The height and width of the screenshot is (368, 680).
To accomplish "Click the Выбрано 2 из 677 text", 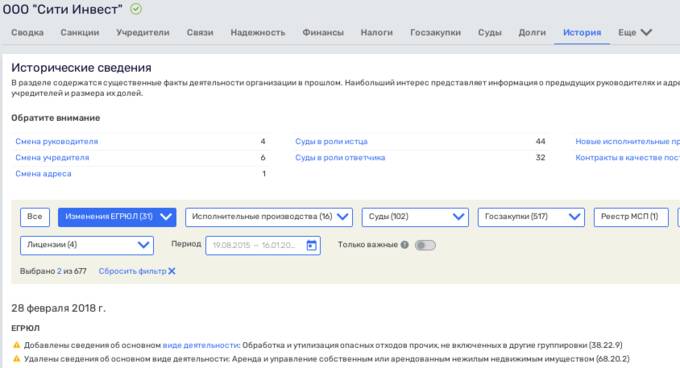I will [x=53, y=271].
